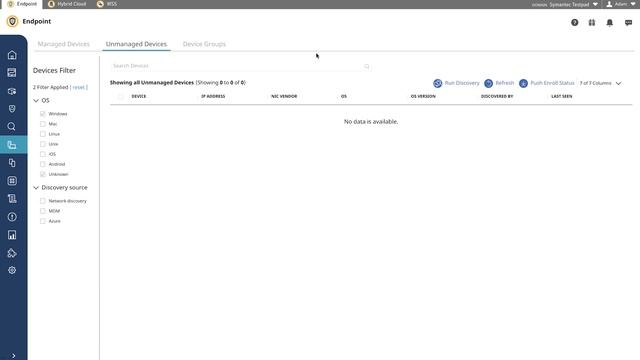Image resolution: width=640 pixels, height=360 pixels.
Task: Open the WSS product tab
Action: (107, 4)
